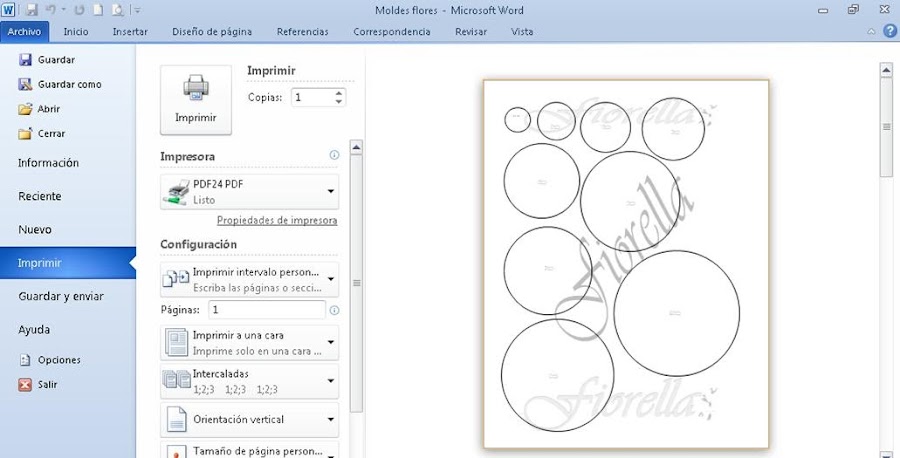Switch to the Revisar tab
Image resolution: width=900 pixels, height=458 pixels.
[x=471, y=32]
